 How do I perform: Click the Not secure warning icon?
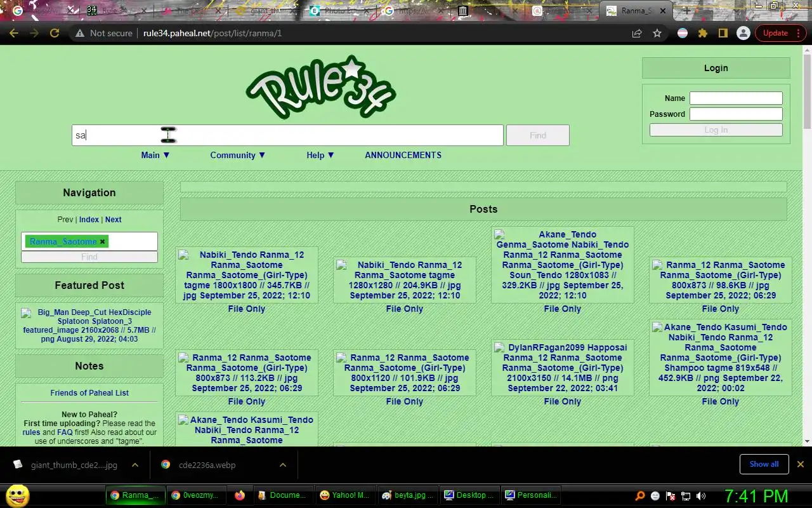point(80,33)
